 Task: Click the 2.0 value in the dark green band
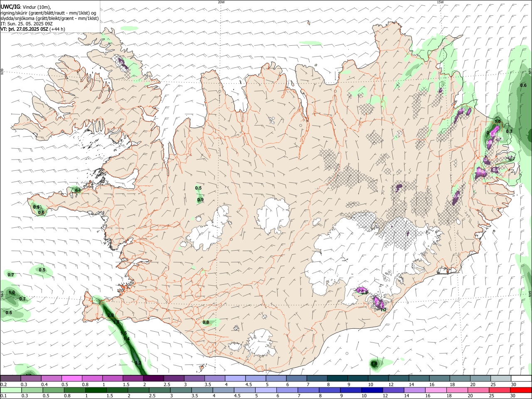point(111,315)
